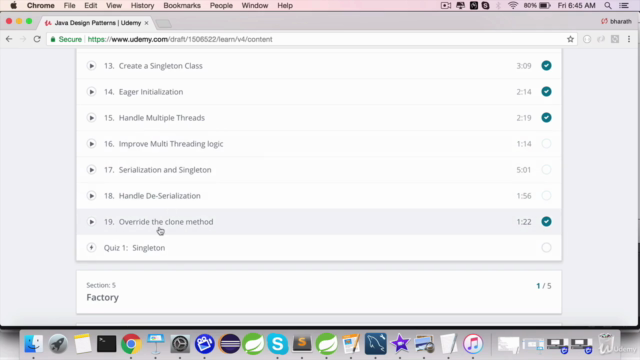Open a new tab
The image size is (640, 360).
point(164,23)
